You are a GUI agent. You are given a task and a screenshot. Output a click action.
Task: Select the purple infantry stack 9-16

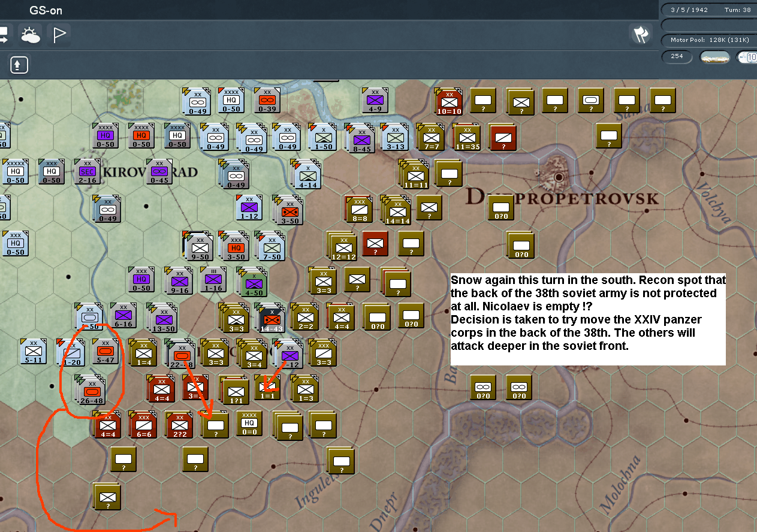tap(179, 280)
